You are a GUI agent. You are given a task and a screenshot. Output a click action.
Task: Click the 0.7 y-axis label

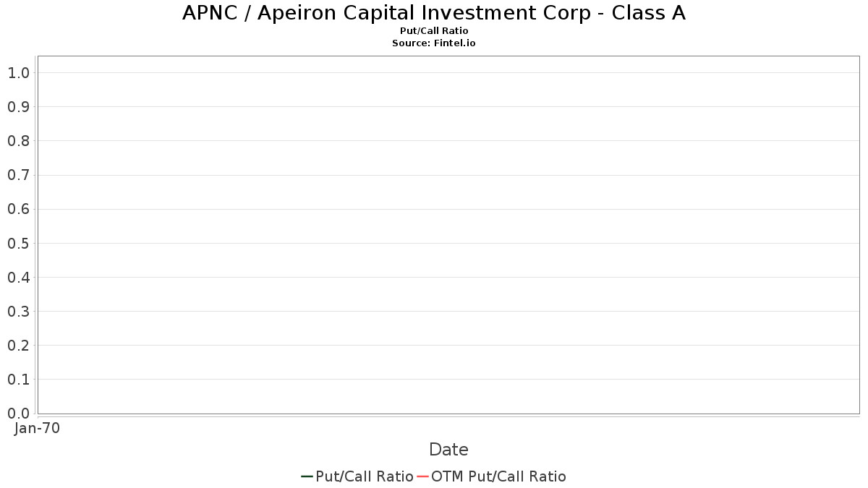(18, 175)
